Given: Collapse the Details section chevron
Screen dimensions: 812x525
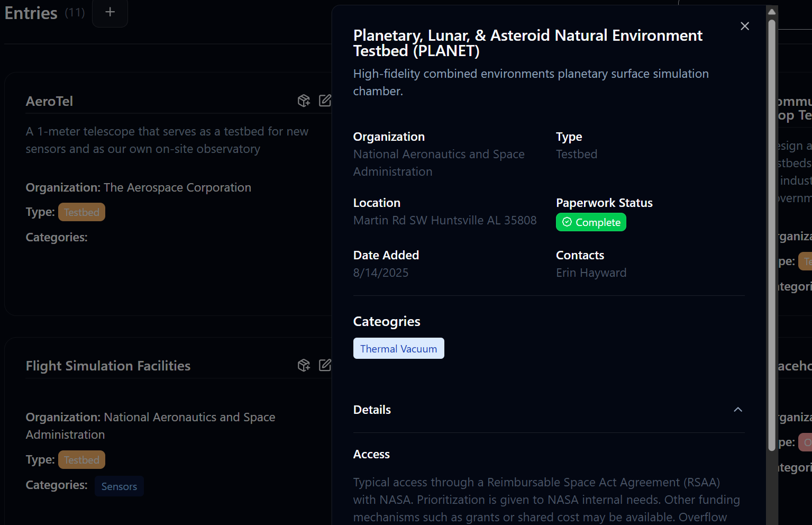Looking at the screenshot, I should coord(738,410).
